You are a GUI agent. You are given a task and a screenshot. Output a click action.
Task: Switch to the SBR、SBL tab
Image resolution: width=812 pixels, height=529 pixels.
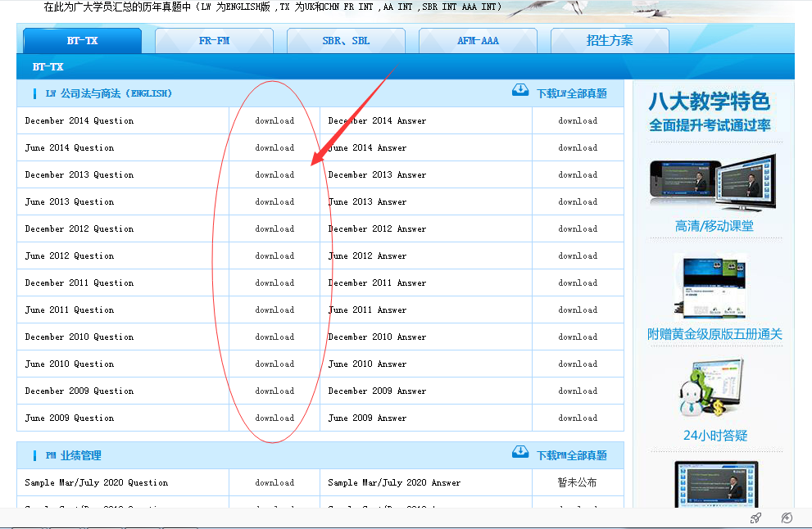click(346, 40)
